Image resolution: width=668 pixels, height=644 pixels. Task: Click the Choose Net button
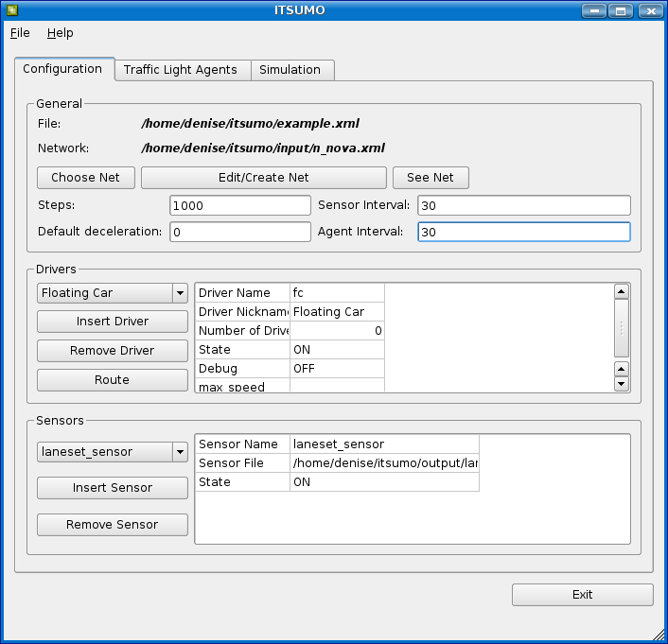85,178
